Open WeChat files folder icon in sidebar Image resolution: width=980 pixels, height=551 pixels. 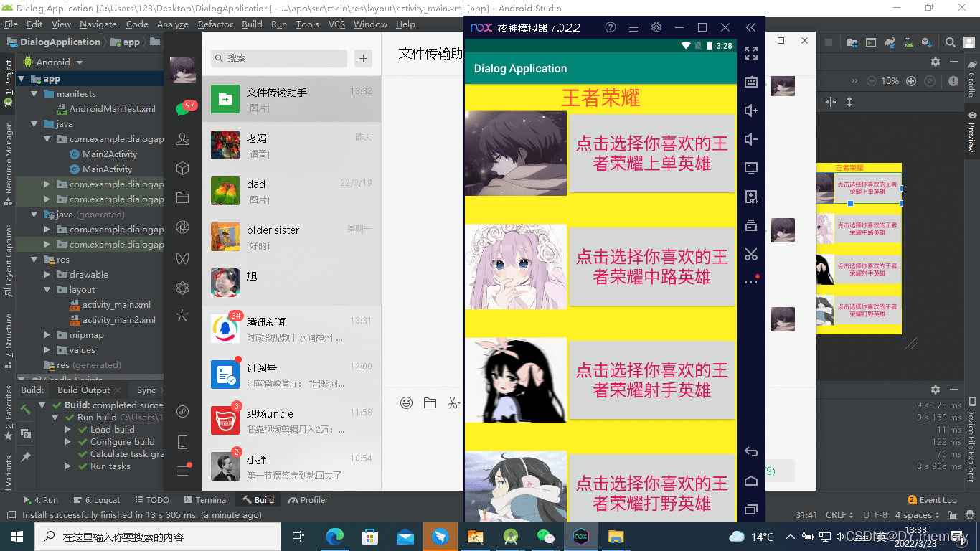point(183,198)
